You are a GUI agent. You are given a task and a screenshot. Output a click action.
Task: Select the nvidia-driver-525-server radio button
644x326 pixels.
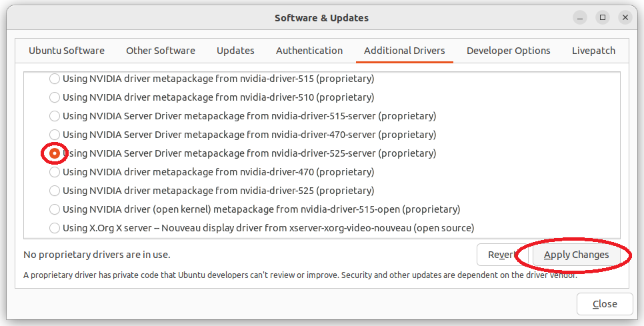tap(55, 153)
